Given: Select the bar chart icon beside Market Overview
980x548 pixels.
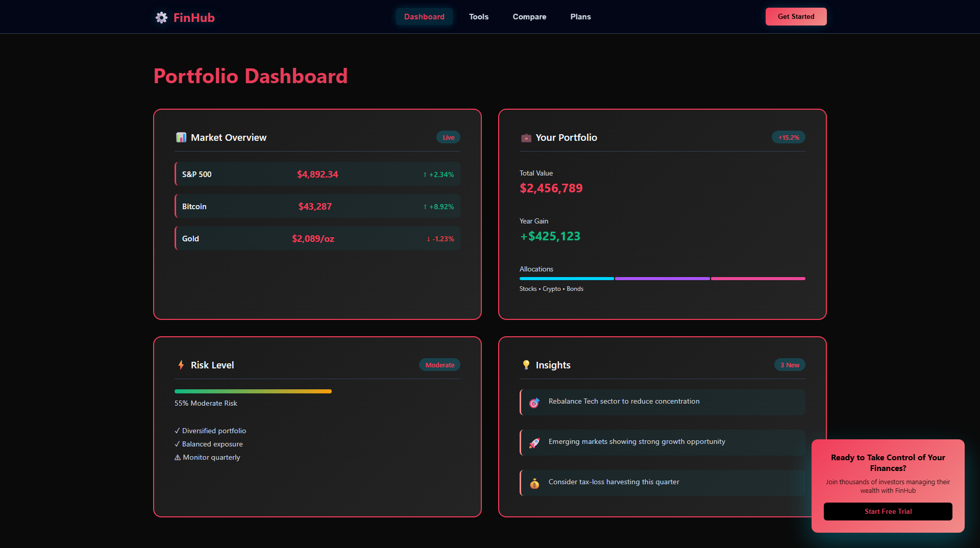Looking at the screenshot, I should coord(181,137).
